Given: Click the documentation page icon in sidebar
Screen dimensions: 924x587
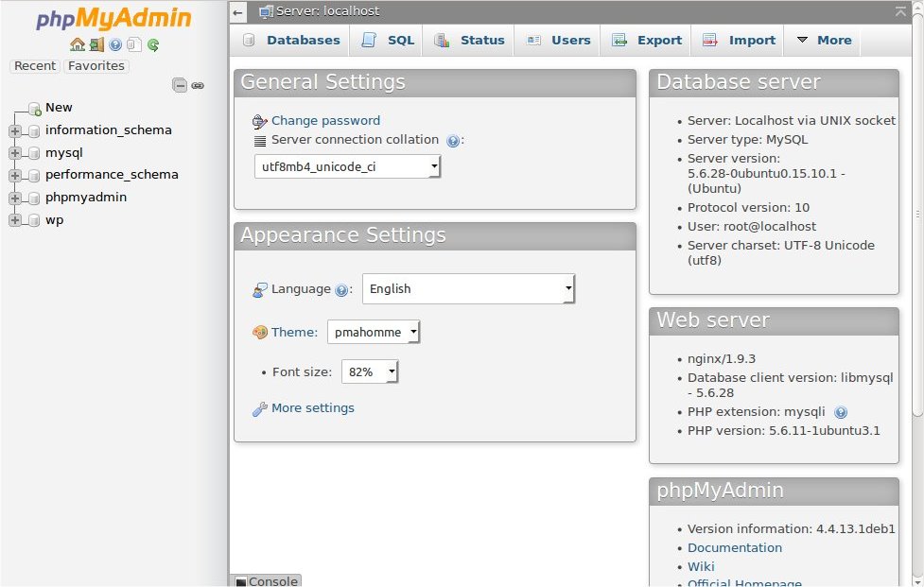Looking at the screenshot, I should 133,44.
